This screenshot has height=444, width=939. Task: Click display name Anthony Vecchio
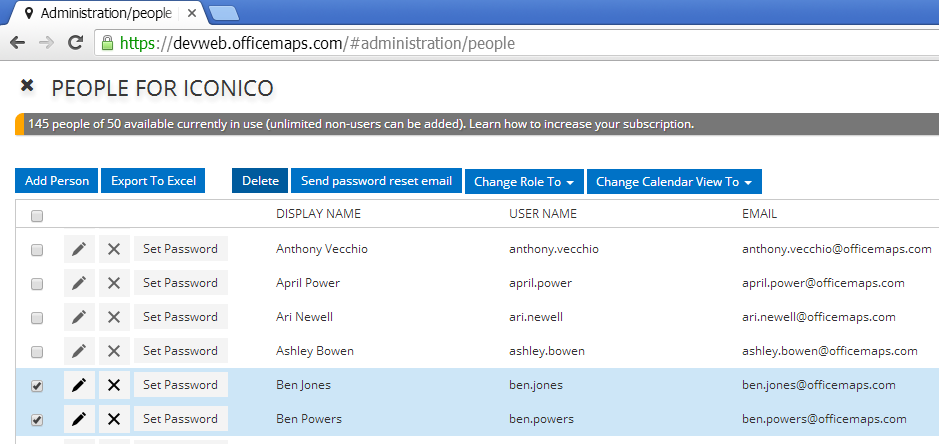point(322,249)
